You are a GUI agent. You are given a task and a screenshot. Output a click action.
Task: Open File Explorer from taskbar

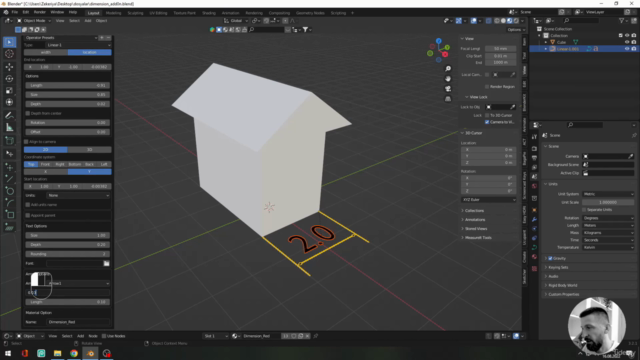58,353
